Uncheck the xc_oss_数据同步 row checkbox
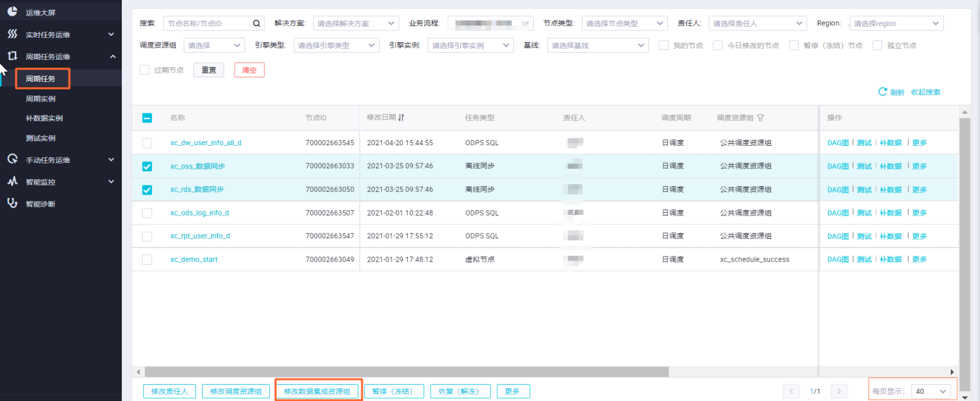 pyautogui.click(x=147, y=166)
